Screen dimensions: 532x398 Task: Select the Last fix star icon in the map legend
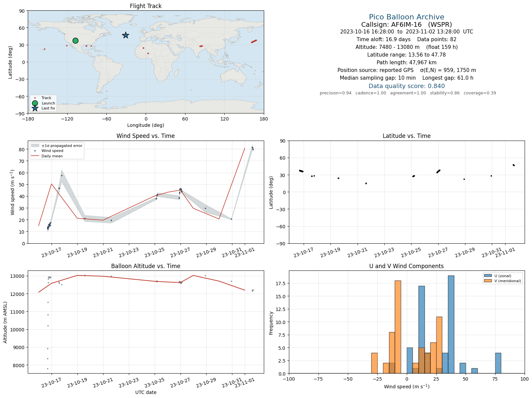(35, 108)
